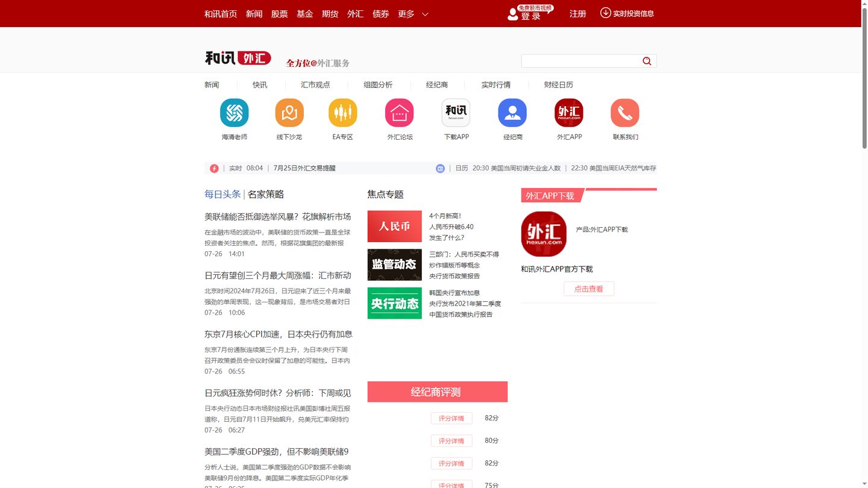The width and height of the screenshot is (868, 488).
Task: Select the 经纪商 navigation tab
Action: [x=437, y=85]
